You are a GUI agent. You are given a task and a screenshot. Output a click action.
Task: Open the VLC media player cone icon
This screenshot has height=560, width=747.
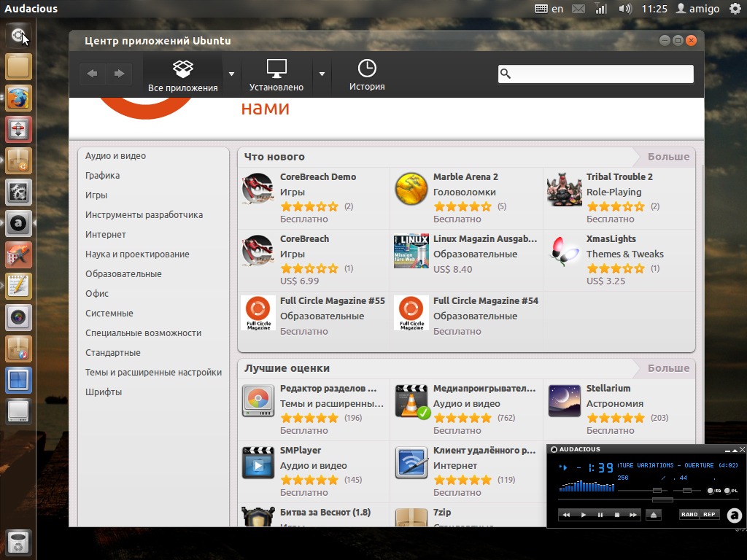(412, 401)
